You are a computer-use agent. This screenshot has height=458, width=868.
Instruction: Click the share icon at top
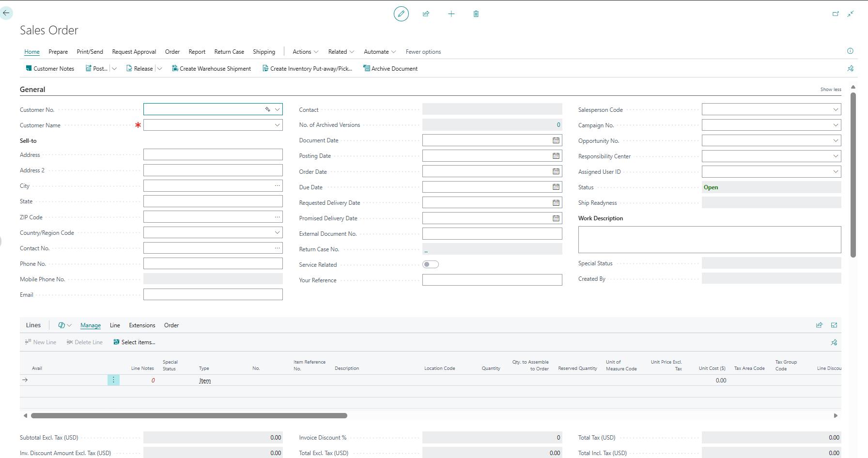426,14
